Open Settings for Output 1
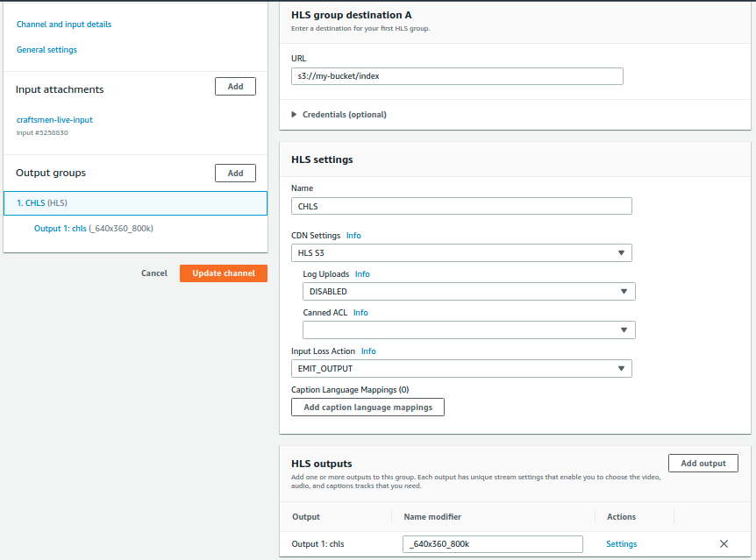 (x=622, y=544)
